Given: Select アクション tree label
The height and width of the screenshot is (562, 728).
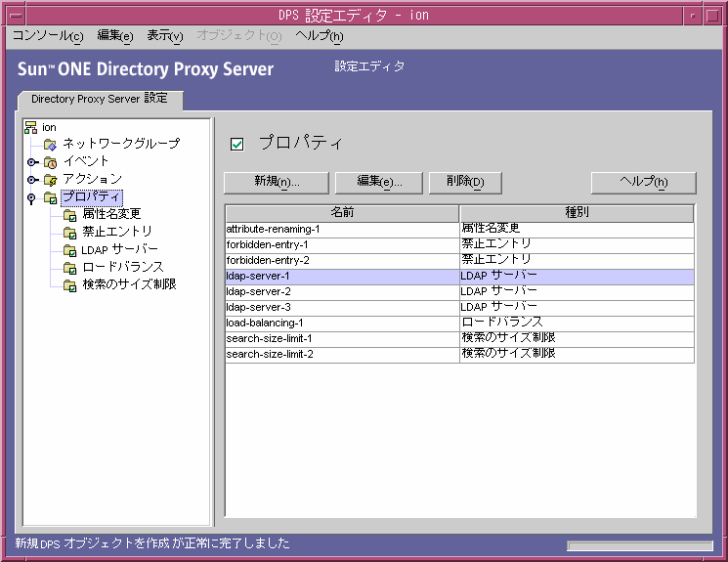Looking at the screenshot, I should tap(93, 179).
